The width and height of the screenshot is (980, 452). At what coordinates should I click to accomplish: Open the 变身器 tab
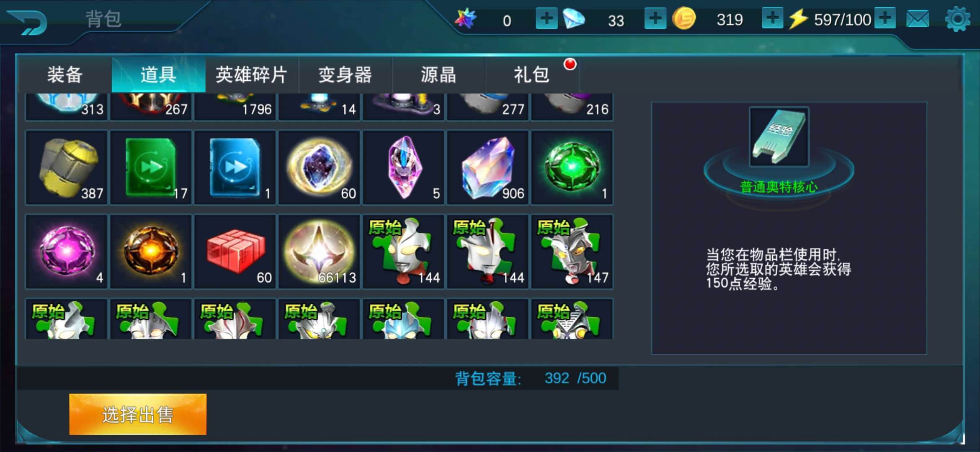pos(345,75)
